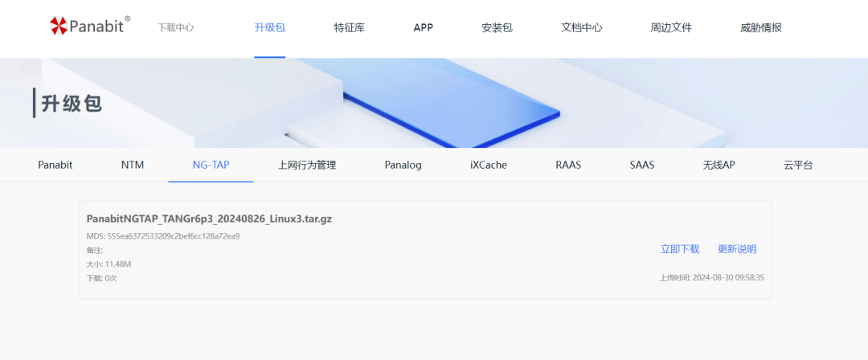Click the PanabitNGTAP_TANGr6p3 file name
868x360 pixels.
pyautogui.click(x=209, y=219)
